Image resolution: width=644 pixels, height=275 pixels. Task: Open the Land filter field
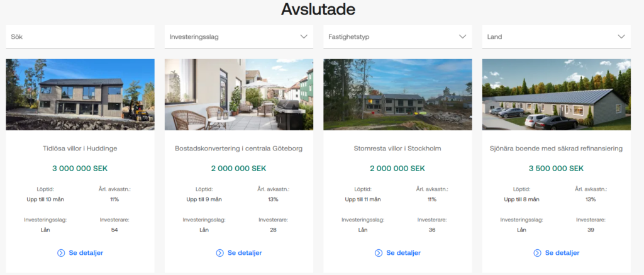[x=556, y=37]
